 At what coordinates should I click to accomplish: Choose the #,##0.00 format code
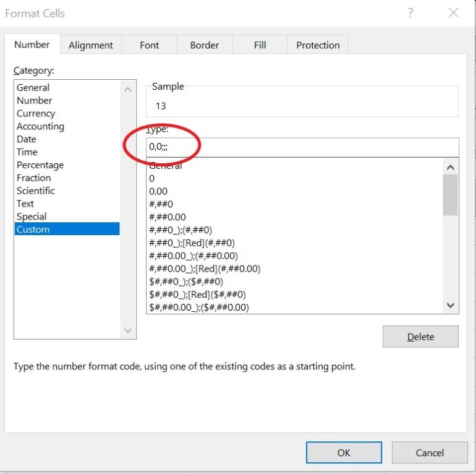[x=168, y=217]
